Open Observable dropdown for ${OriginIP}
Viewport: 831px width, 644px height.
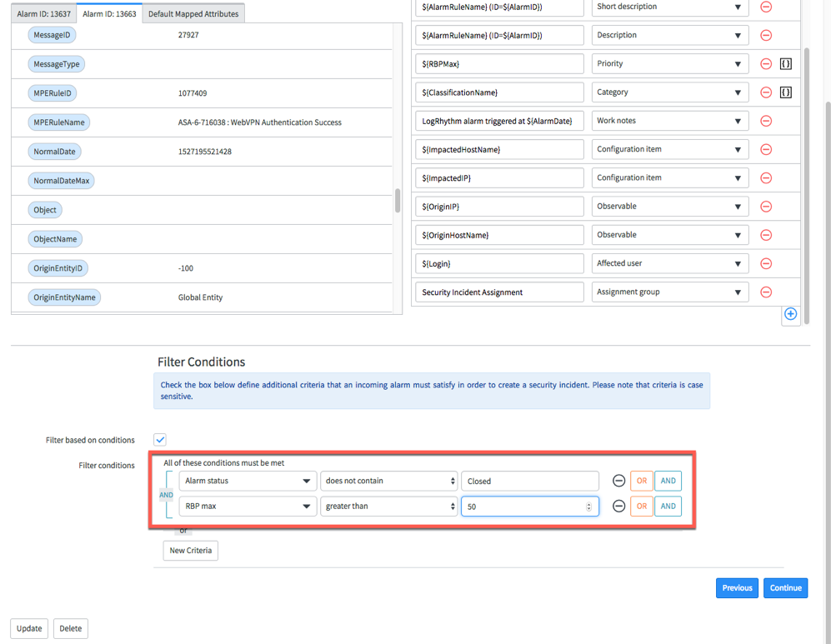pos(670,207)
